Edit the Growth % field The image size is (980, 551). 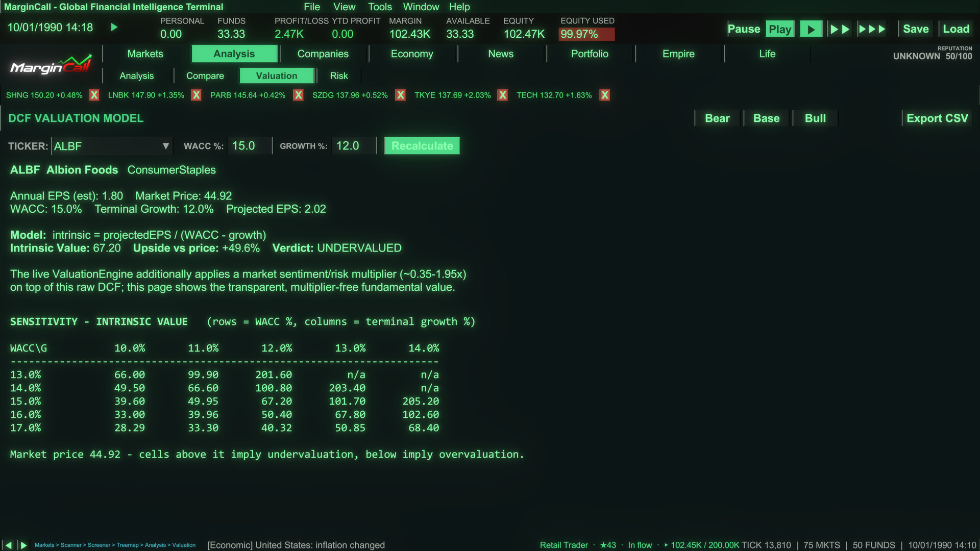[353, 146]
